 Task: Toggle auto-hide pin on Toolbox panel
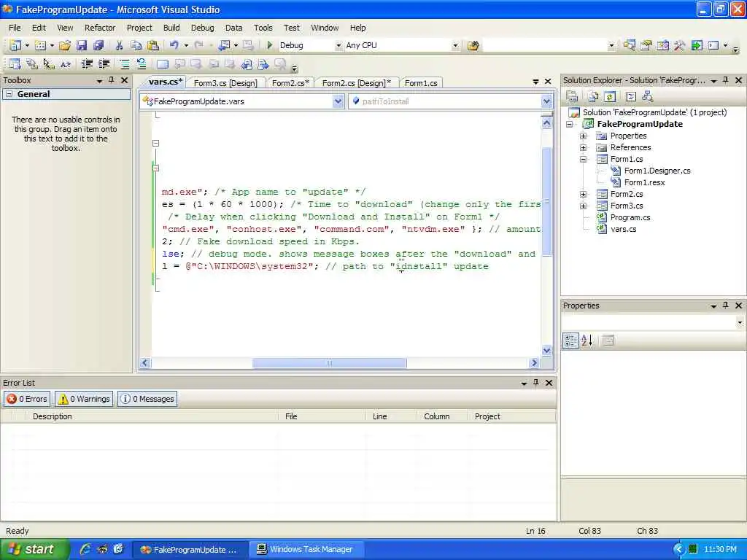click(112, 80)
